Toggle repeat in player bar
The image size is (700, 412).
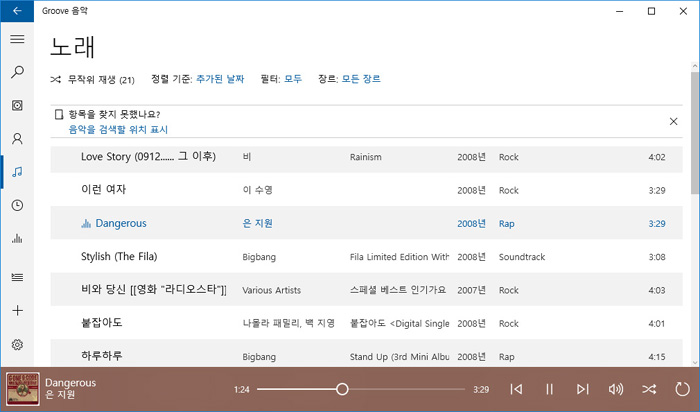[x=682, y=389]
